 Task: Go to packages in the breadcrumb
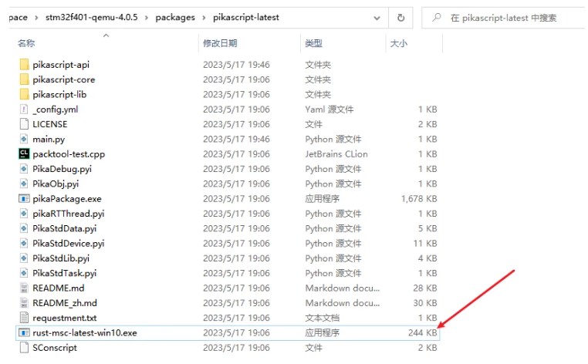click(175, 17)
